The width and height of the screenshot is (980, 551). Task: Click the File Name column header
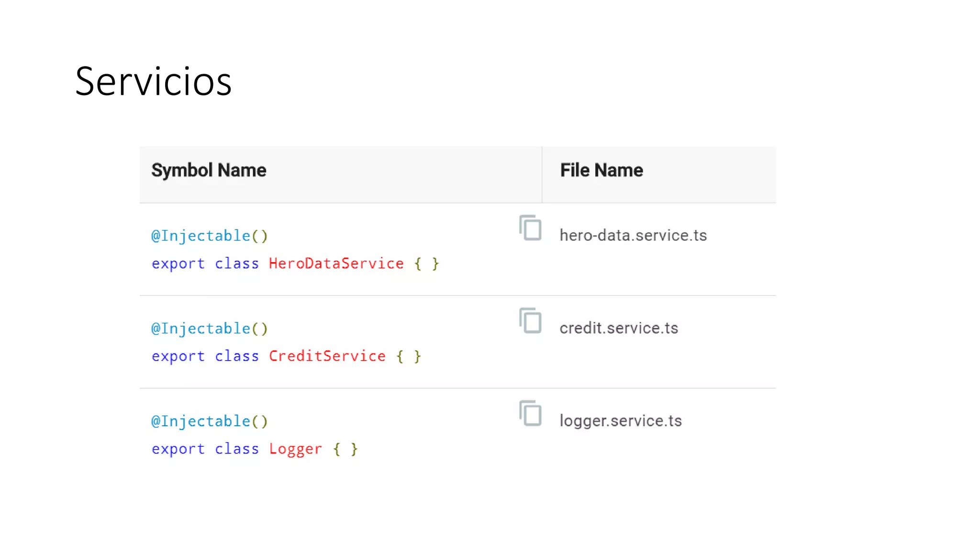click(601, 170)
